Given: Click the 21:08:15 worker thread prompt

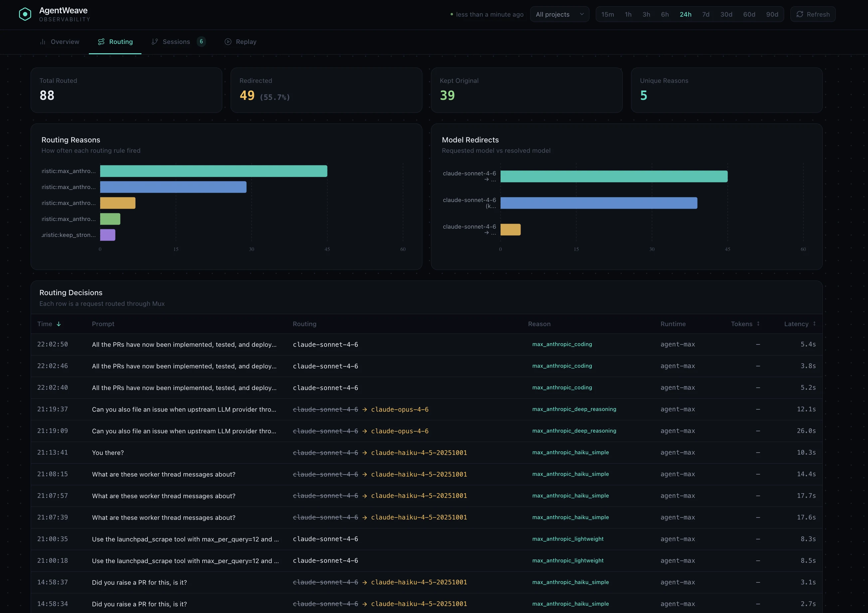Looking at the screenshot, I should point(163,474).
